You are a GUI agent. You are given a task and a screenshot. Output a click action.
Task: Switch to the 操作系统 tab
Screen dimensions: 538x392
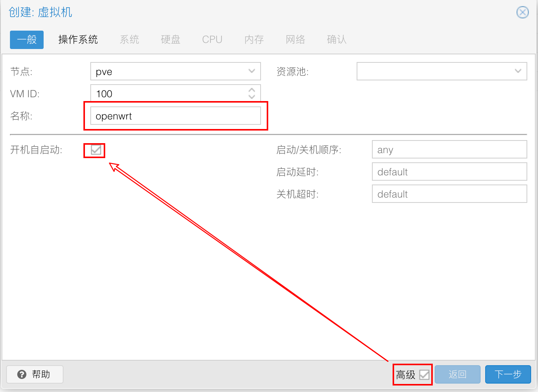coord(78,40)
